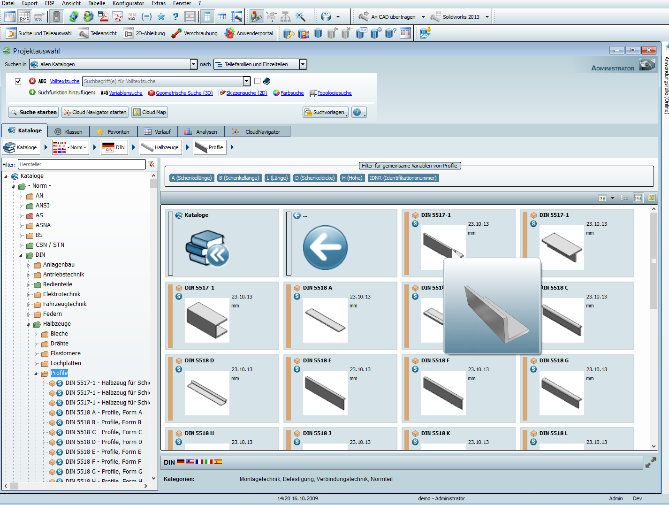
Task: Switch to the Favoriten tab
Action: 120,131
